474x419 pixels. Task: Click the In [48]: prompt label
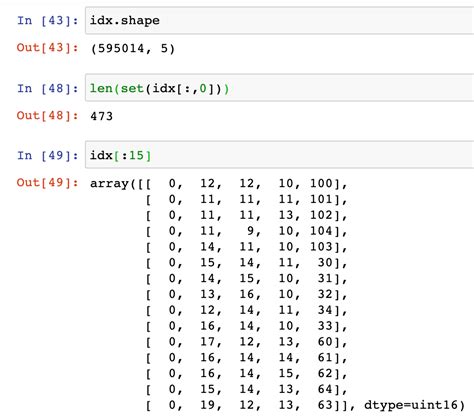[48, 89]
